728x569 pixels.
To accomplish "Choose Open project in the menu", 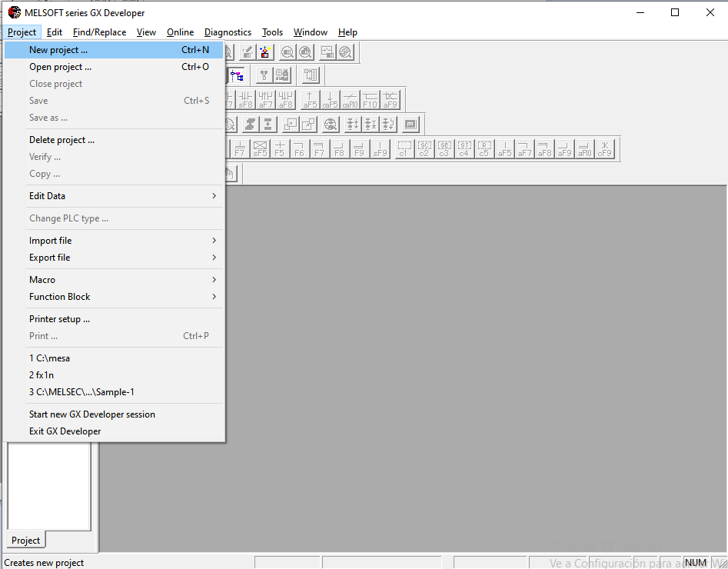I will pyautogui.click(x=114, y=67).
